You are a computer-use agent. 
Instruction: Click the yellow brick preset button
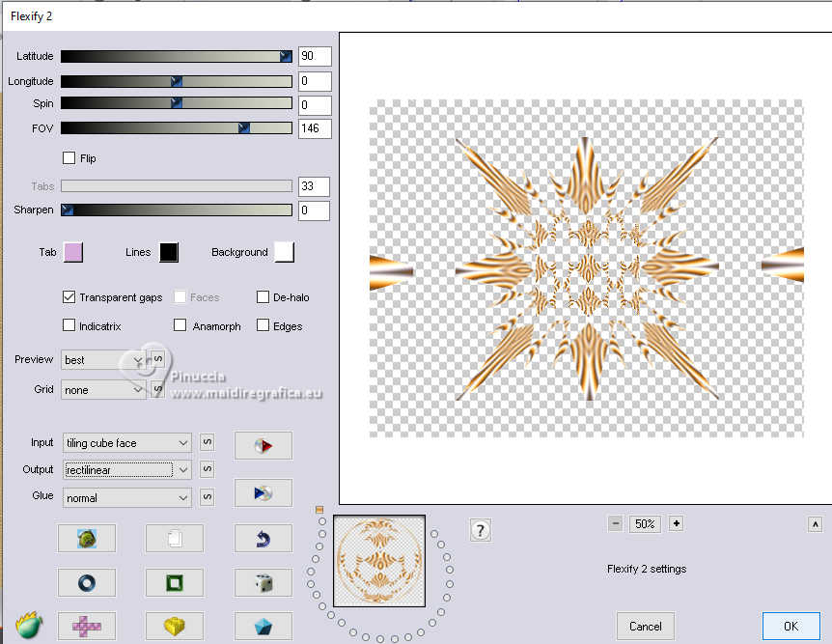tap(175, 626)
